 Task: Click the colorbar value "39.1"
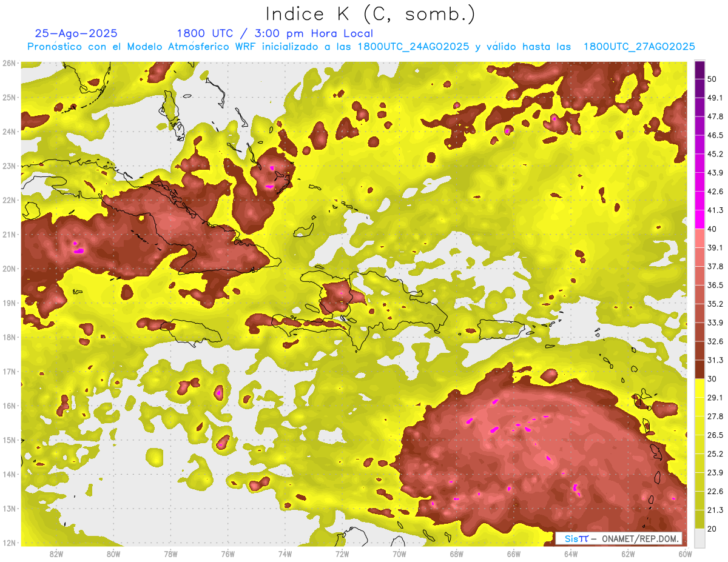point(715,248)
